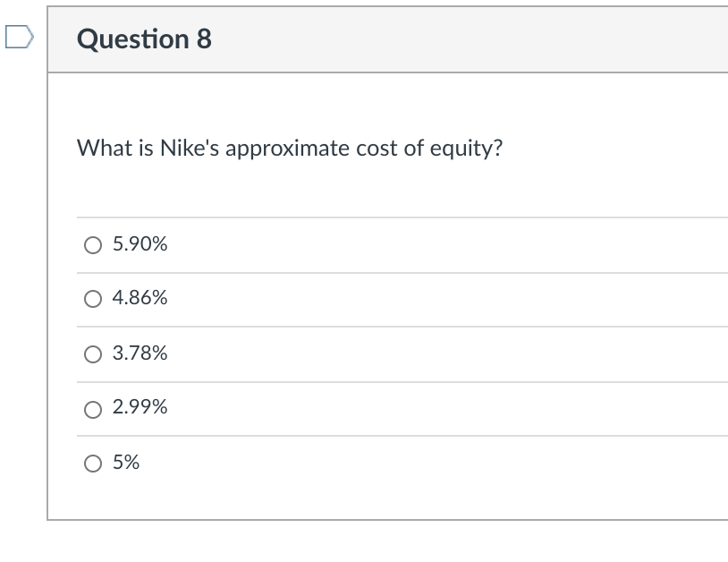The height and width of the screenshot is (562, 728).
Task: Pick the 3.78% radio button
Action: pyautogui.click(x=93, y=353)
